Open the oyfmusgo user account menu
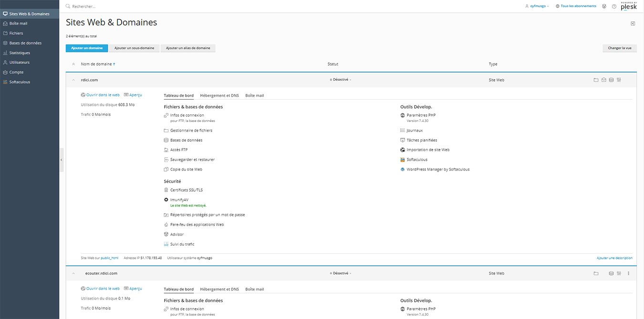 (537, 6)
